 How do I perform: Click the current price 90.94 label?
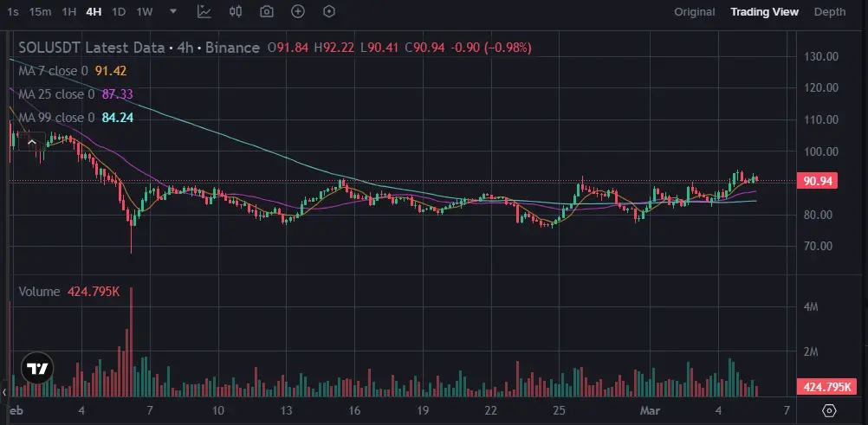click(x=819, y=182)
